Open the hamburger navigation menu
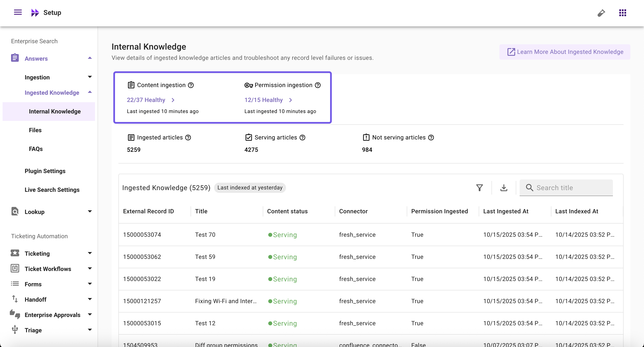The height and width of the screenshot is (347, 644). pyautogui.click(x=18, y=12)
